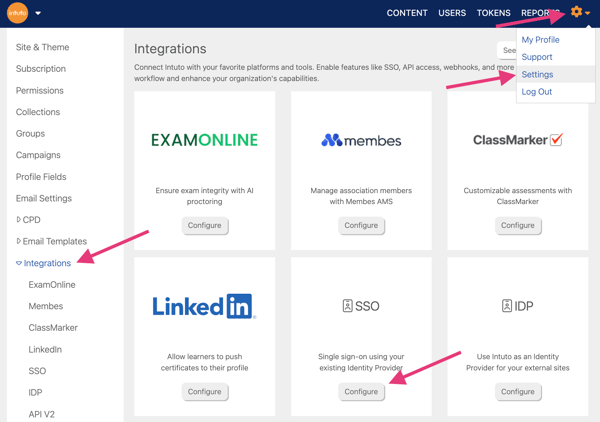Configure the SSO integration
Viewport: 600px width, 422px height.
[361, 392]
